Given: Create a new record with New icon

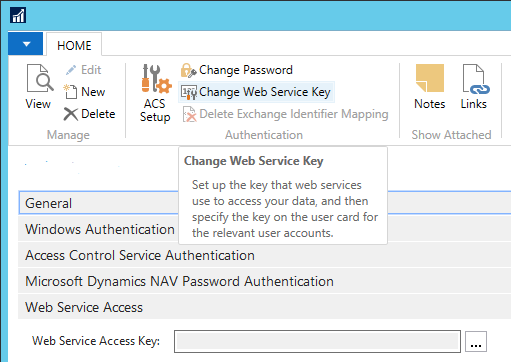Looking at the screenshot, I should (70, 92).
